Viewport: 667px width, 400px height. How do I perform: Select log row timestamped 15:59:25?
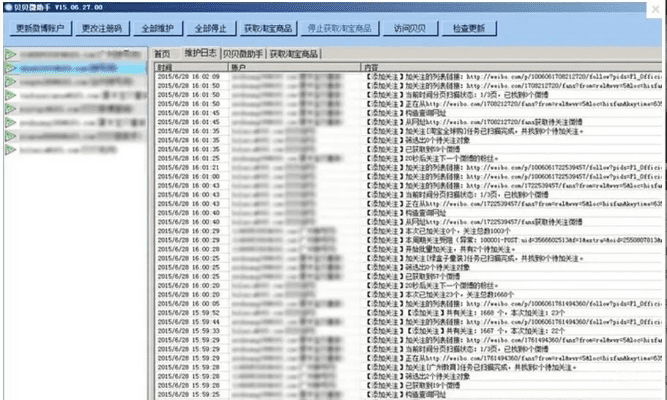click(x=408, y=395)
